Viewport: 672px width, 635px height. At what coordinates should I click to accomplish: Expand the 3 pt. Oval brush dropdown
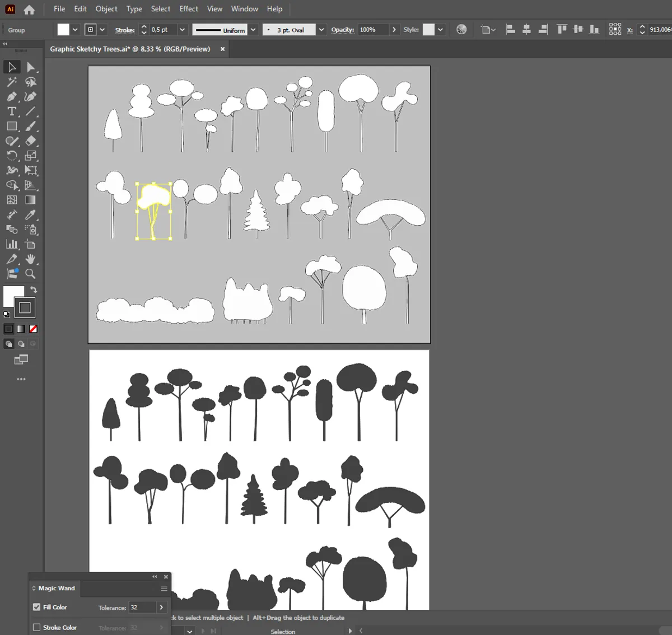pyautogui.click(x=321, y=30)
